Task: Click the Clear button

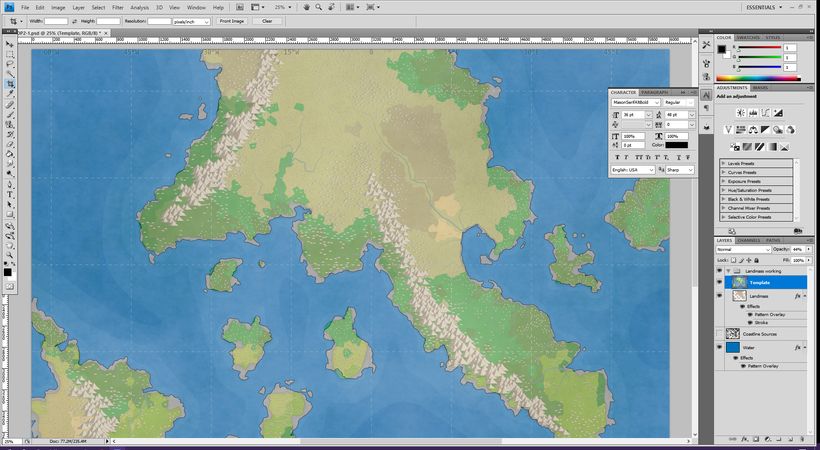Action: [266, 21]
